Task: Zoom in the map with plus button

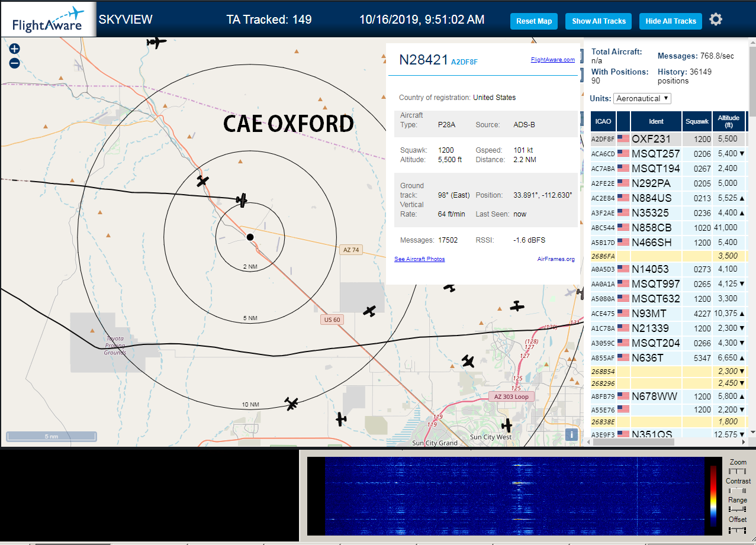Action: (15, 49)
